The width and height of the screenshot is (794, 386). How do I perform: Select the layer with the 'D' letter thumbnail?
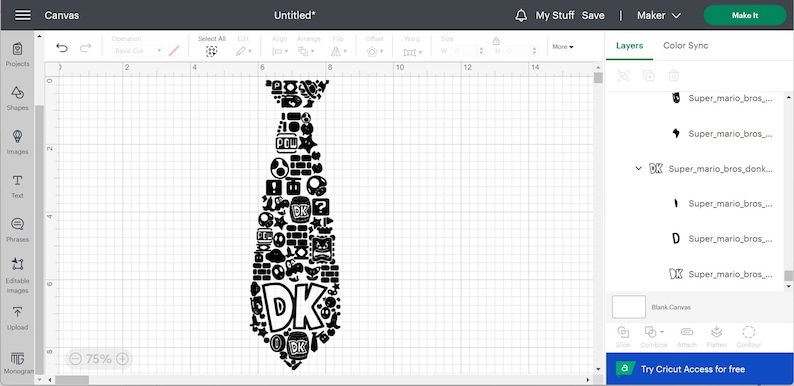[x=722, y=239]
